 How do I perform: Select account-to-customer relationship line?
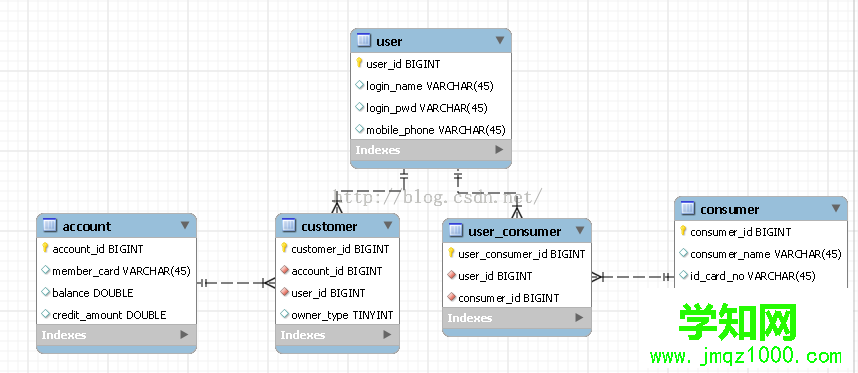[x=236, y=283]
